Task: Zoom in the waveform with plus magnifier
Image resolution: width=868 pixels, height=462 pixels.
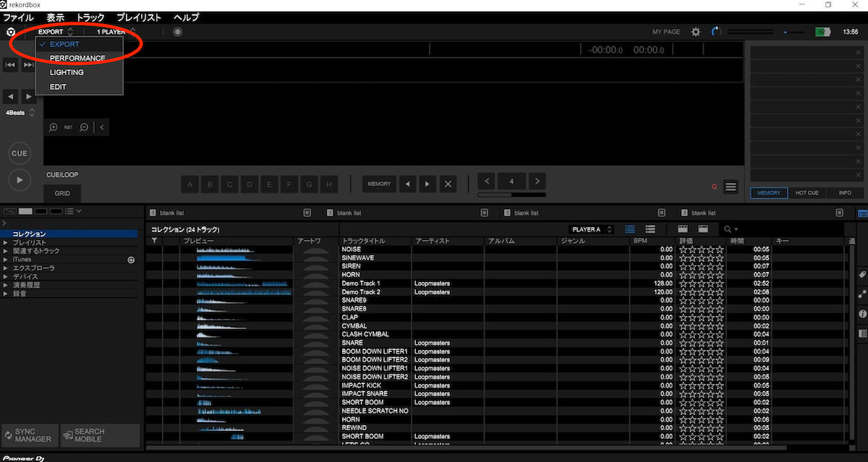Action: pos(54,127)
